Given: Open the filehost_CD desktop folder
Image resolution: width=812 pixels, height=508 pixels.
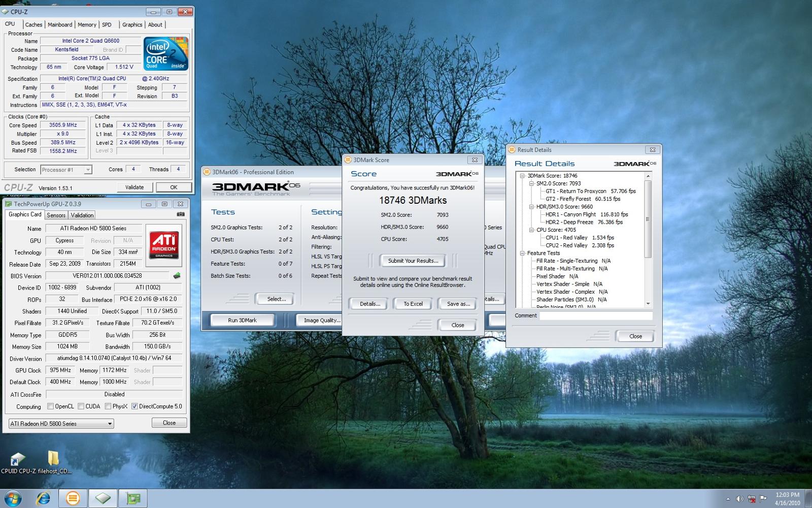Looking at the screenshot, I should point(54,462).
